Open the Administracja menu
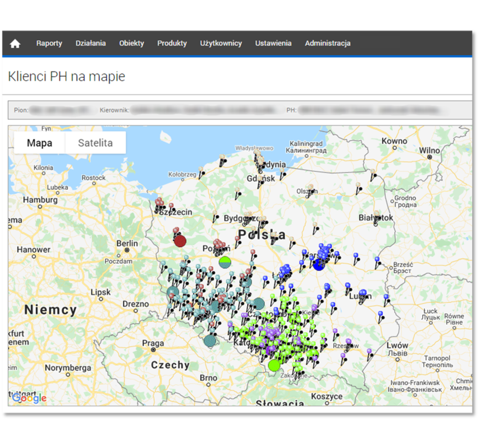This screenshot has width=479, height=448. coord(327,44)
